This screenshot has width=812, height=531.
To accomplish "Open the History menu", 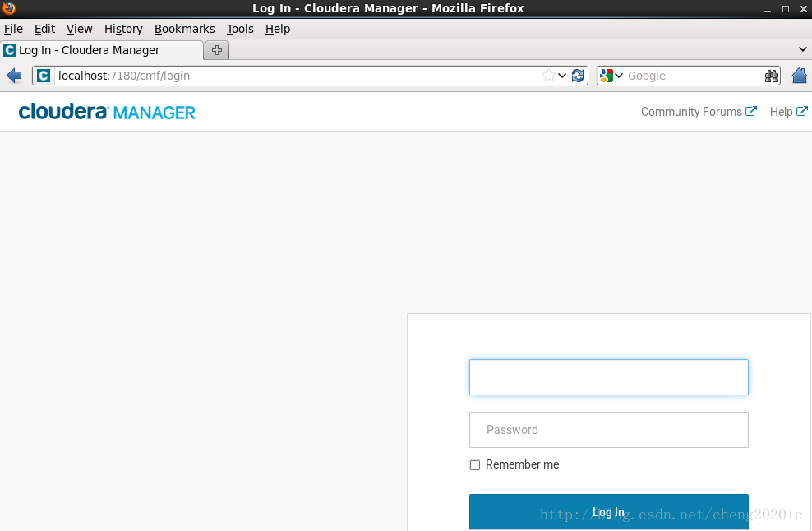I will (123, 29).
